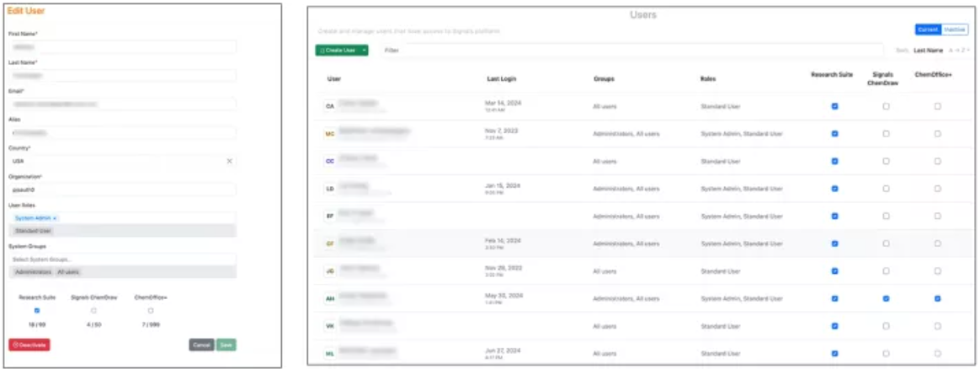Click the AH user avatar
This screenshot has height=369, width=980.
point(330,298)
